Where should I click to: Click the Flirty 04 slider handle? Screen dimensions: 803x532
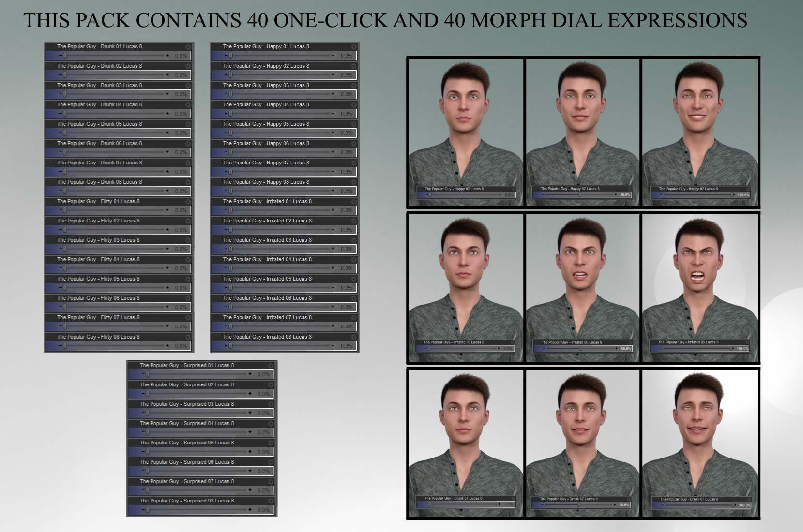(x=65, y=268)
